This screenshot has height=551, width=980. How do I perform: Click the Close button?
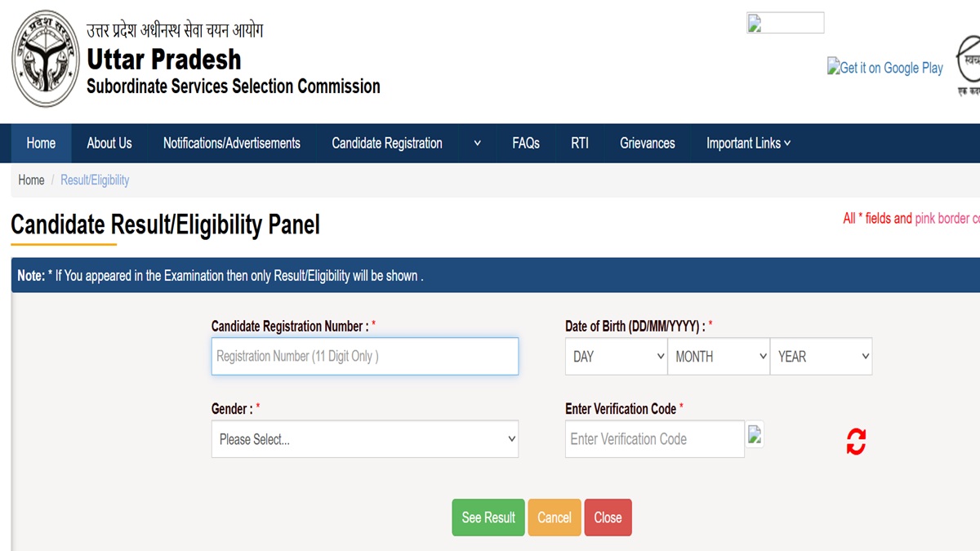[x=608, y=517]
